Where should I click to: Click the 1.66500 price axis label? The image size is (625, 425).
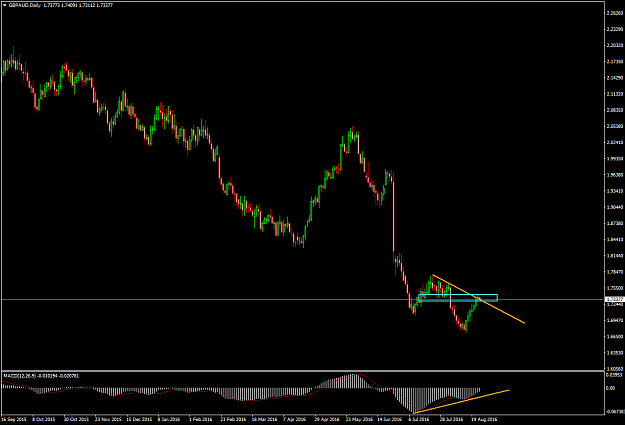[x=615, y=336]
